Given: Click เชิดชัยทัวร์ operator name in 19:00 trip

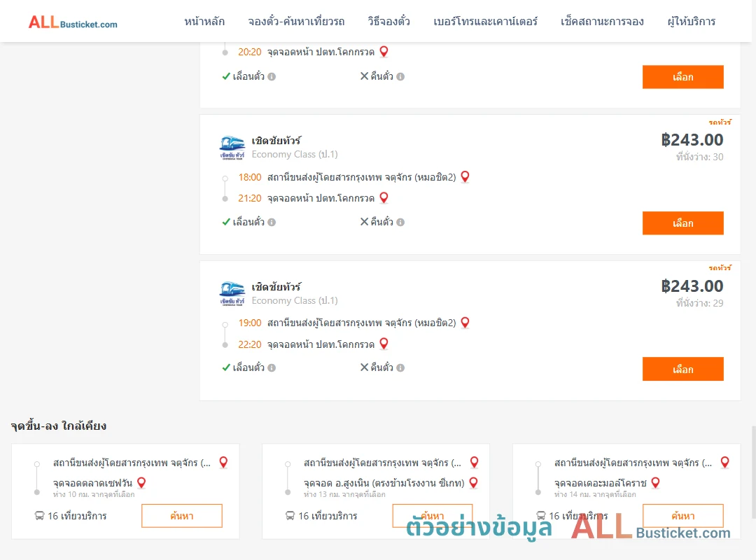Looking at the screenshot, I should pos(276,286).
